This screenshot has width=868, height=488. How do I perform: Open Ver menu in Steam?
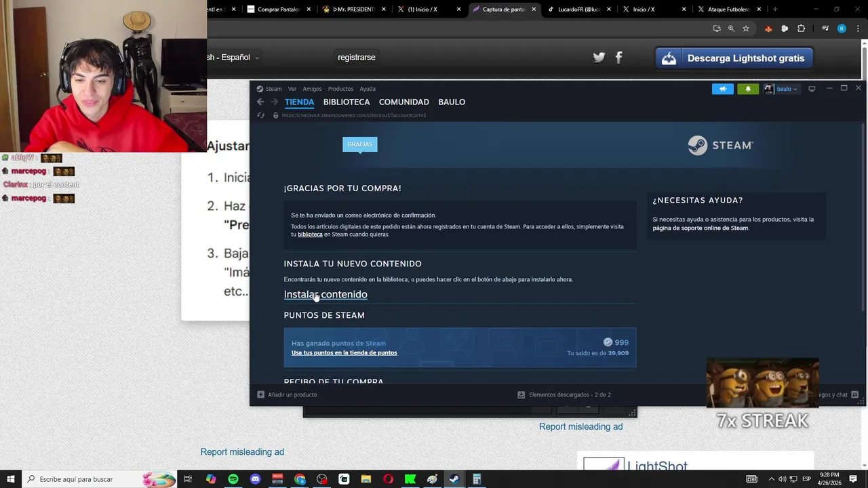(292, 89)
